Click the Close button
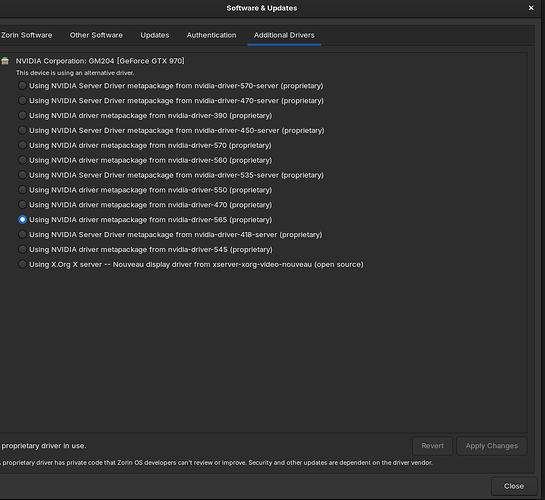This screenshot has width=545, height=500. pos(514,486)
